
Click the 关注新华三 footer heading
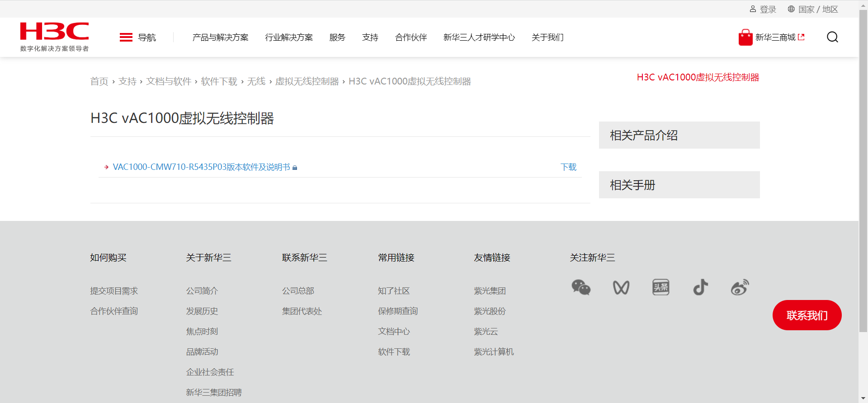[592, 258]
